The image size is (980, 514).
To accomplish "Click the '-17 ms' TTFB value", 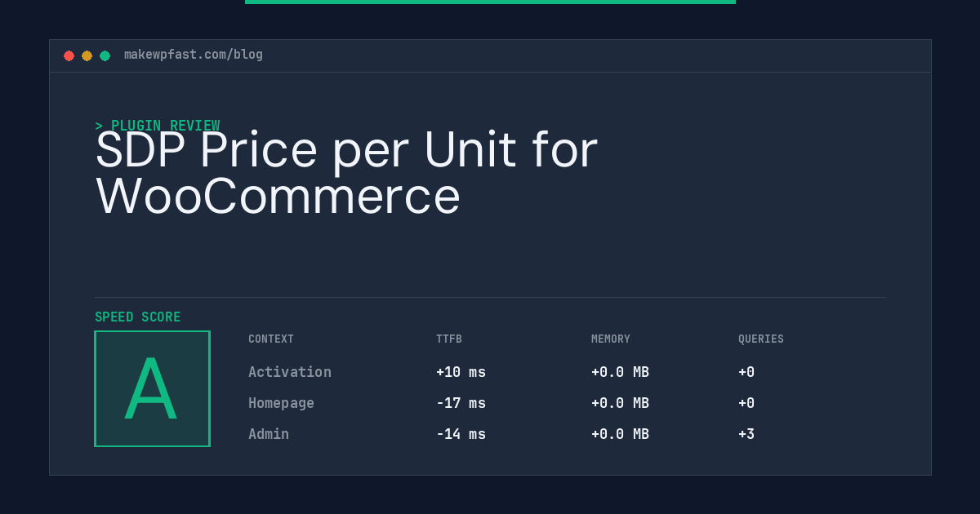I will coord(461,403).
